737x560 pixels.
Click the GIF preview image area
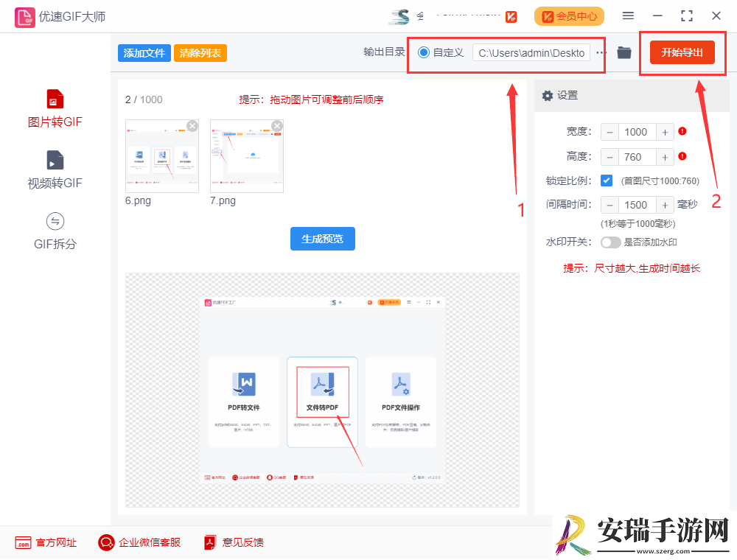tap(323, 390)
